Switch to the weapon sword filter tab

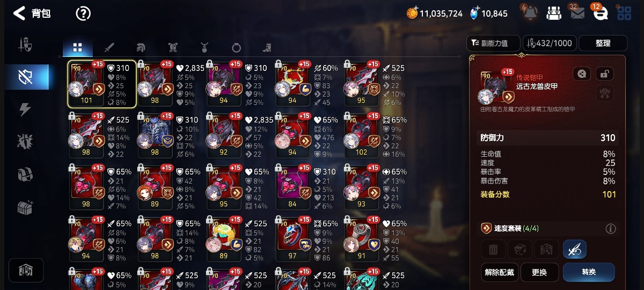[x=109, y=47]
